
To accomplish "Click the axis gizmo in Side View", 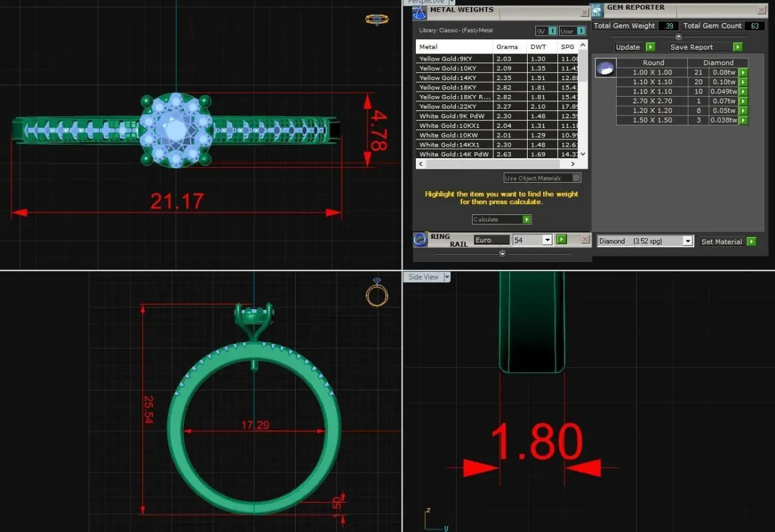I will coord(436,520).
